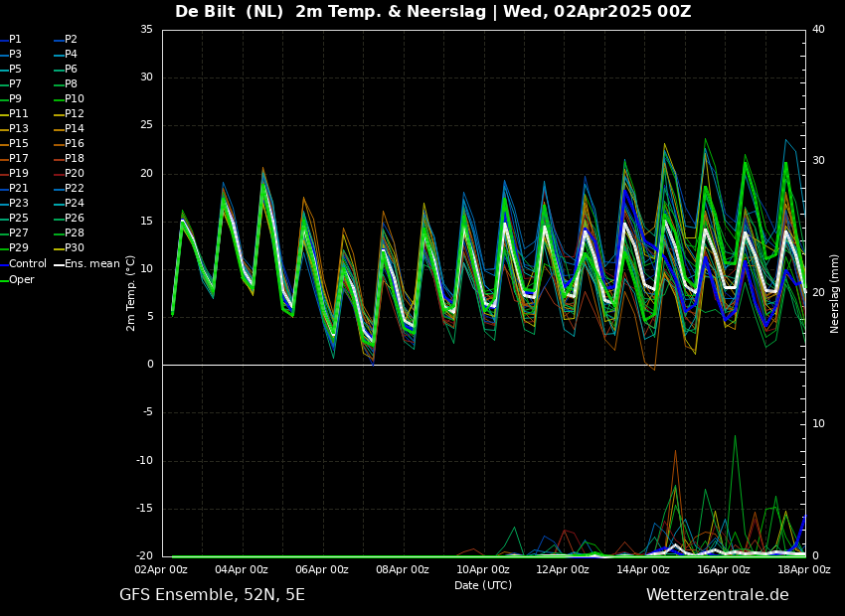The height and width of the screenshot is (616, 845).
Task: Click the 15 temperature axis value
Action: 146,222
